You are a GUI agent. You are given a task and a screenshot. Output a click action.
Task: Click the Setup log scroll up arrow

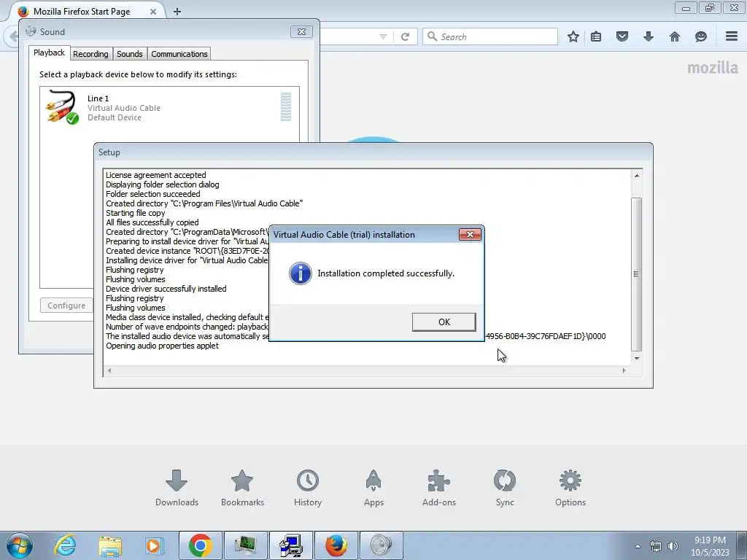[x=636, y=176]
